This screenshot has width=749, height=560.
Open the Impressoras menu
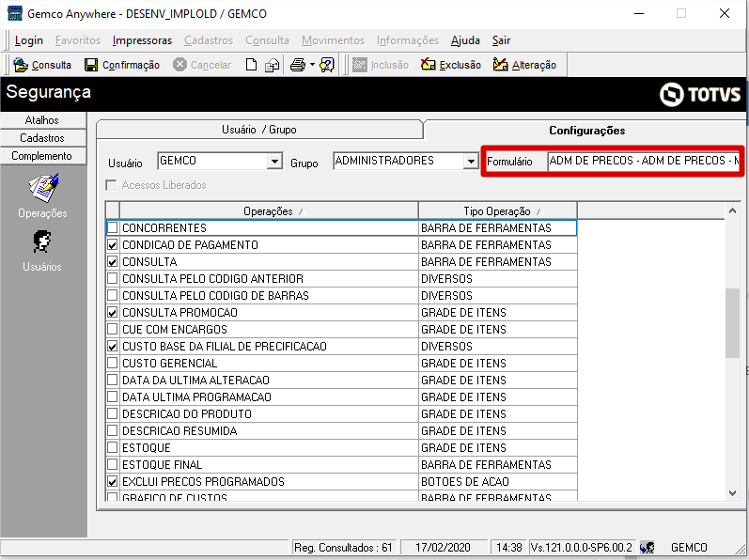[142, 40]
